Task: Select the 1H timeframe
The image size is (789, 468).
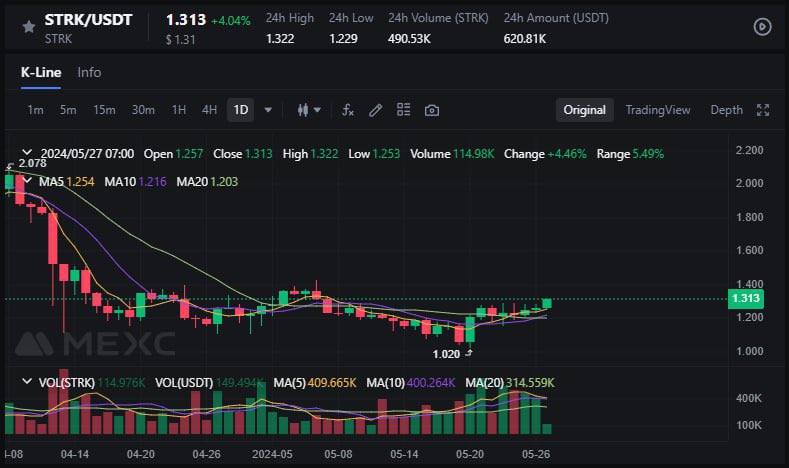Action: coord(179,110)
